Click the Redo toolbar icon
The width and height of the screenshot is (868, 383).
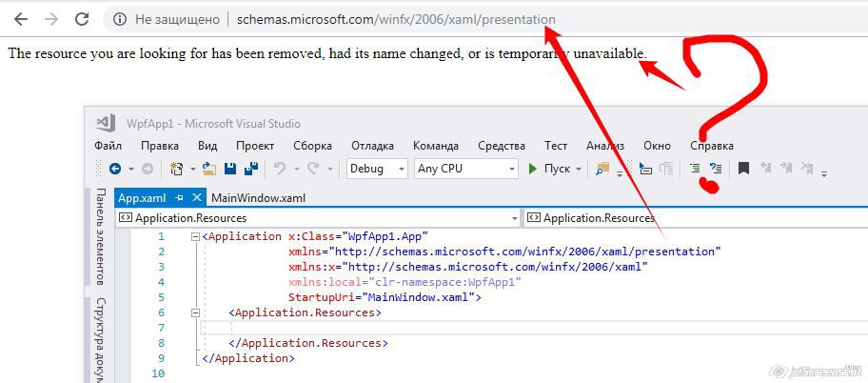313,169
